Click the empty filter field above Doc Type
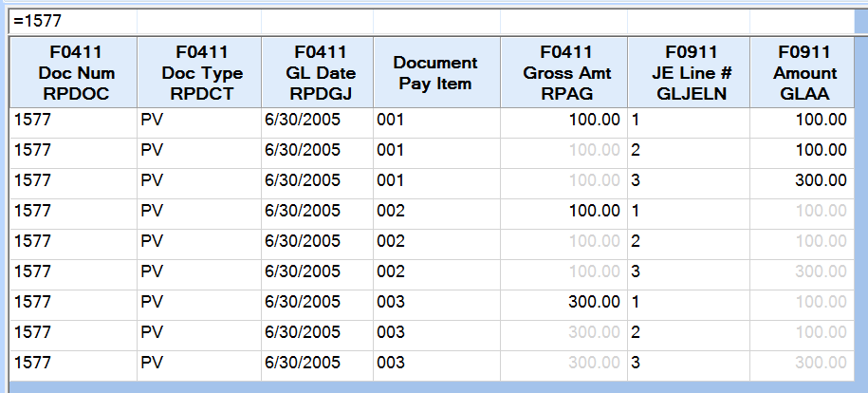 point(198,20)
